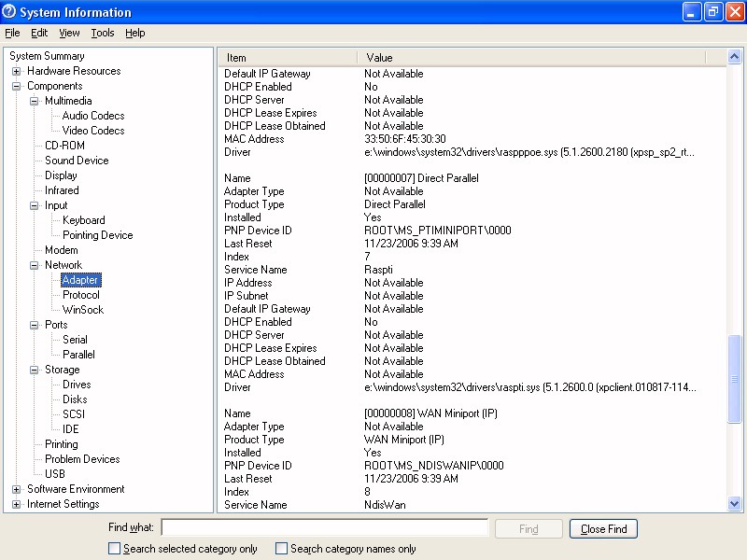Choose the WinSock tree entry
The height and width of the screenshot is (560, 747).
pyautogui.click(x=83, y=310)
